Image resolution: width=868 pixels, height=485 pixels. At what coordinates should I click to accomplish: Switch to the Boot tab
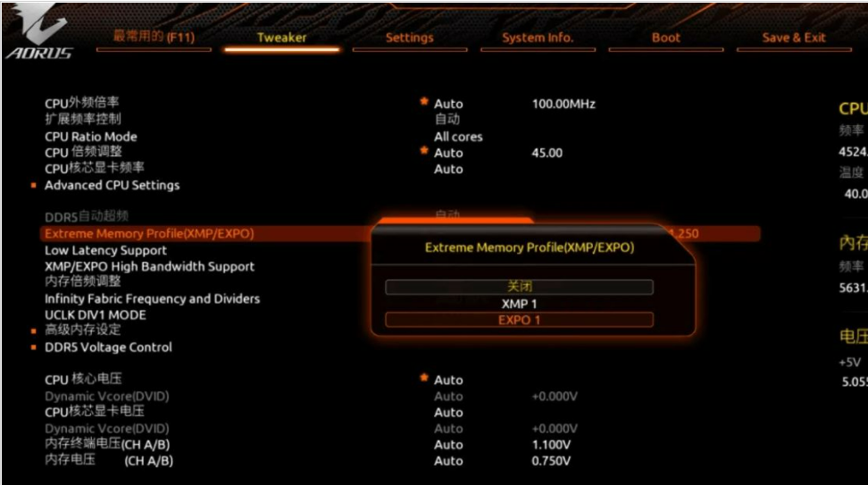[665, 38]
